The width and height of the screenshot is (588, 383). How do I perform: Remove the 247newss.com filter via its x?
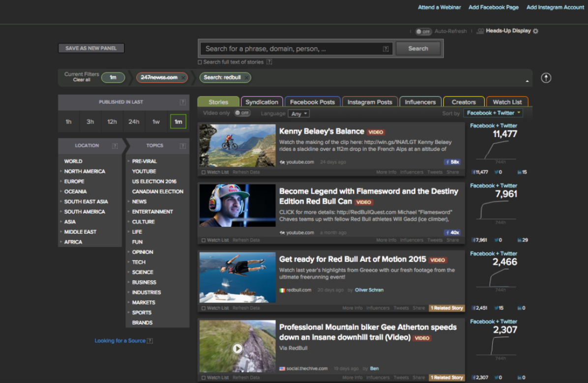click(x=183, y=78)
